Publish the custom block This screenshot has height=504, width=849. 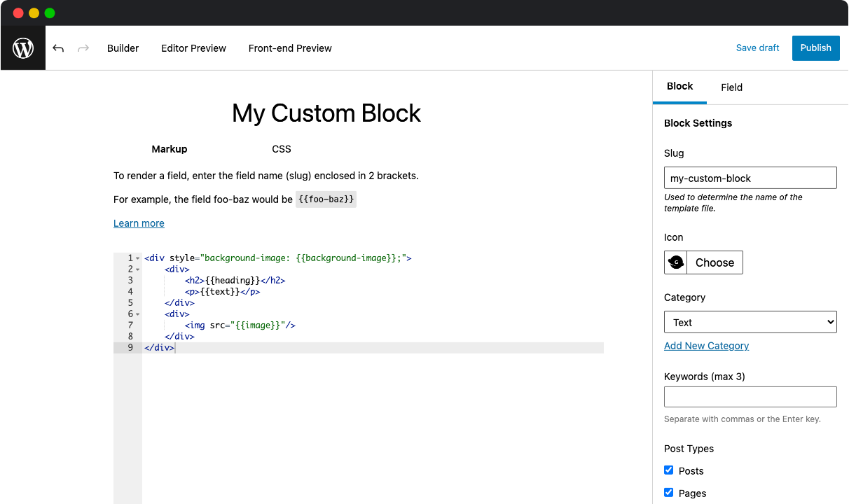pos(816,48)
